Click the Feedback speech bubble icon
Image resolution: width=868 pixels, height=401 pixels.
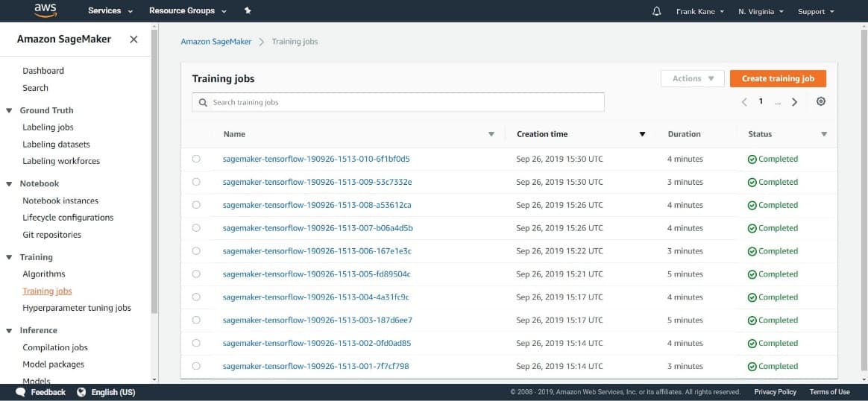(x=20, y=392)
